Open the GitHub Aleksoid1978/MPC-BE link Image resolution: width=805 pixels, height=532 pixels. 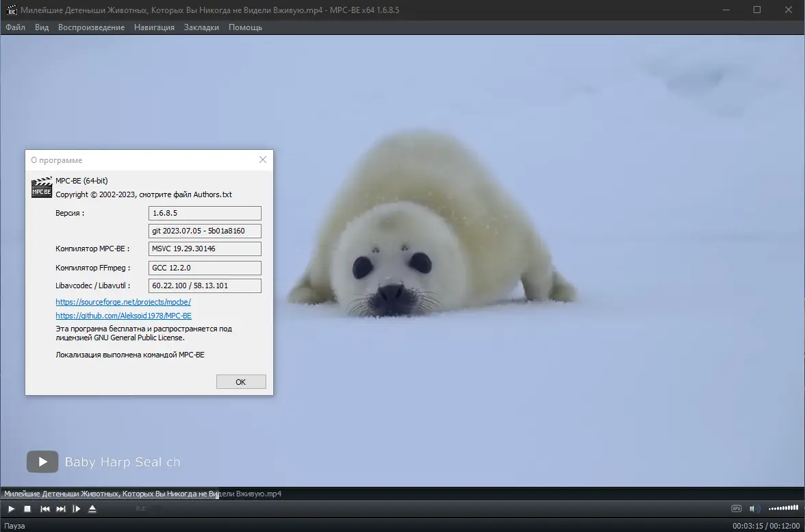tap(123, 316)
